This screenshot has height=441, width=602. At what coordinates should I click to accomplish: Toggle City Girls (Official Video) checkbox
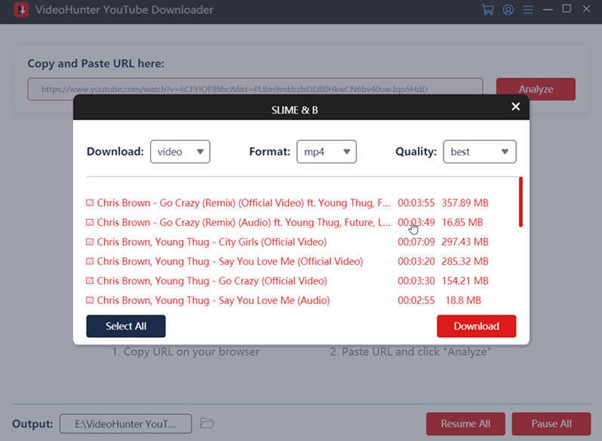coord(90,242)
